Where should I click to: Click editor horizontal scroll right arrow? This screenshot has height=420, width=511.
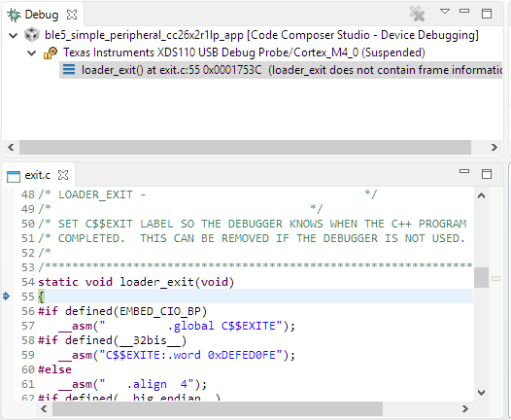point(465,408)
